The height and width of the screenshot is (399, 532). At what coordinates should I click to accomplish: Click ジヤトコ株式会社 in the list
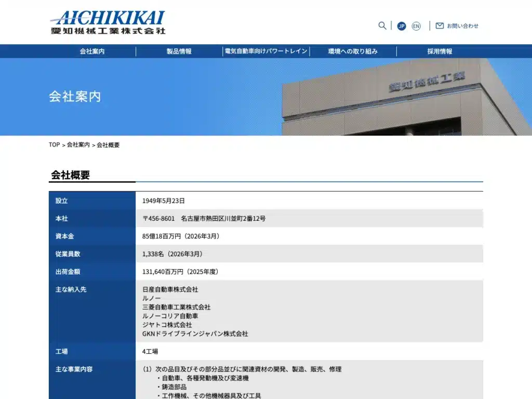(167, 325)
